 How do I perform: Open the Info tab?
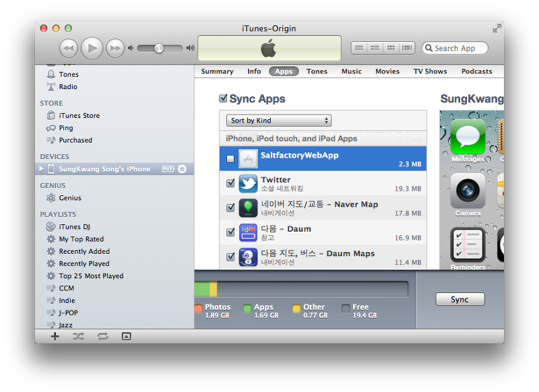coord(254,71)
